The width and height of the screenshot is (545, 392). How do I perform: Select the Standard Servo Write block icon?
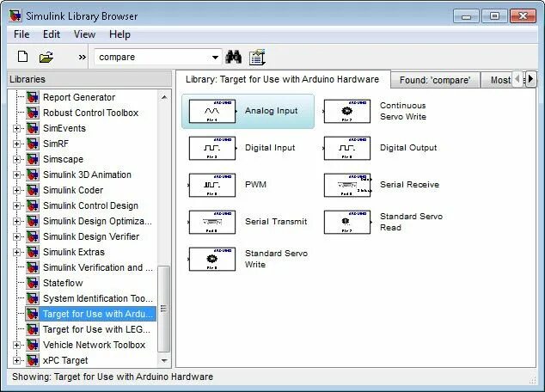coord(212,259)
